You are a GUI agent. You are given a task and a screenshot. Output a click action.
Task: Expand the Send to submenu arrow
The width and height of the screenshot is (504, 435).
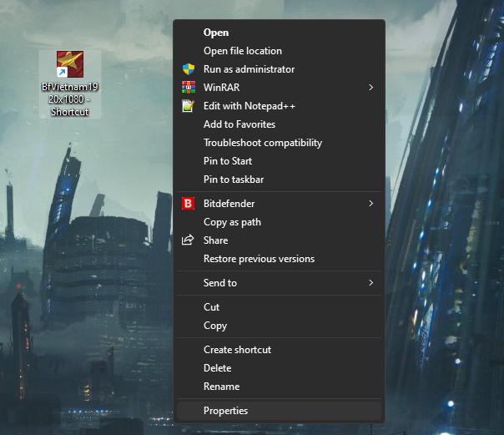370,283
